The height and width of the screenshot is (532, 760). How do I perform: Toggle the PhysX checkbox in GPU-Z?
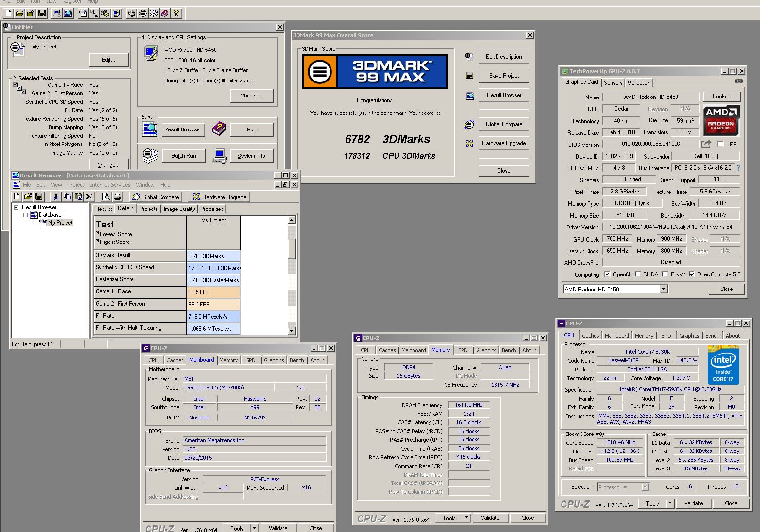coord(665,274)
